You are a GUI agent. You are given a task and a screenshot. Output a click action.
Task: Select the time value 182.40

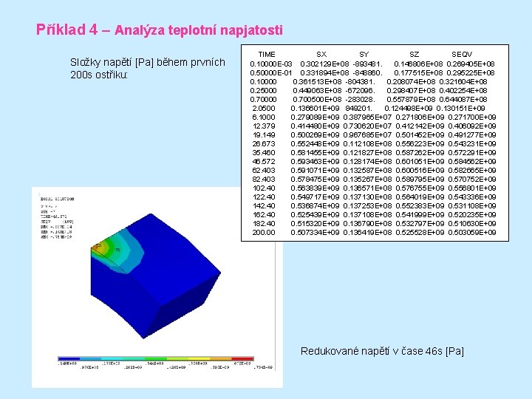(x=264, y=224)
